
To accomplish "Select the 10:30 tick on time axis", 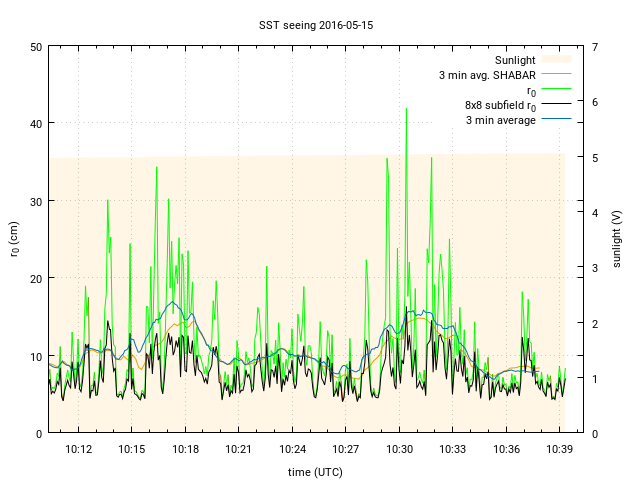I will click(399, 449).
